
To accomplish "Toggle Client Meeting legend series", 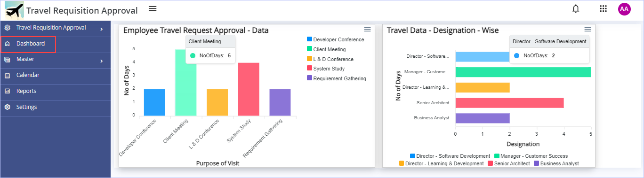I will coord(326,49).
